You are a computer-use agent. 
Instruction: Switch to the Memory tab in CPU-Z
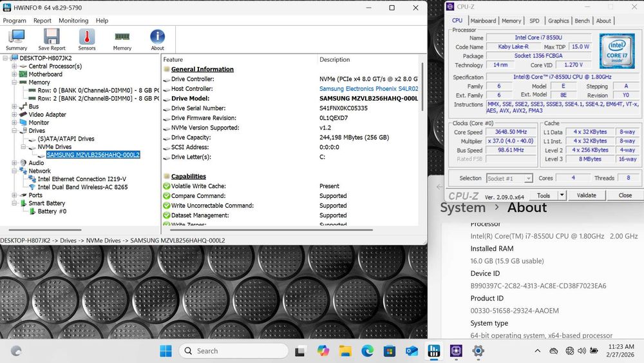pos(511,21)
